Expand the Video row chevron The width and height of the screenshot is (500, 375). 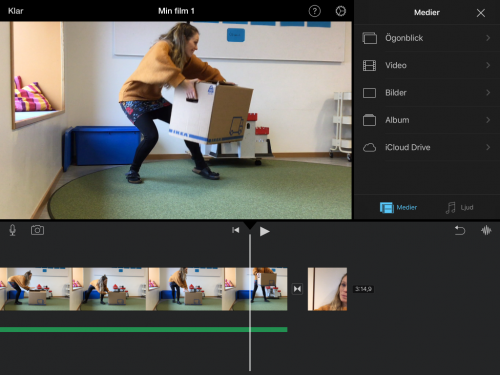pyautogui.click(x=488, y=65)
